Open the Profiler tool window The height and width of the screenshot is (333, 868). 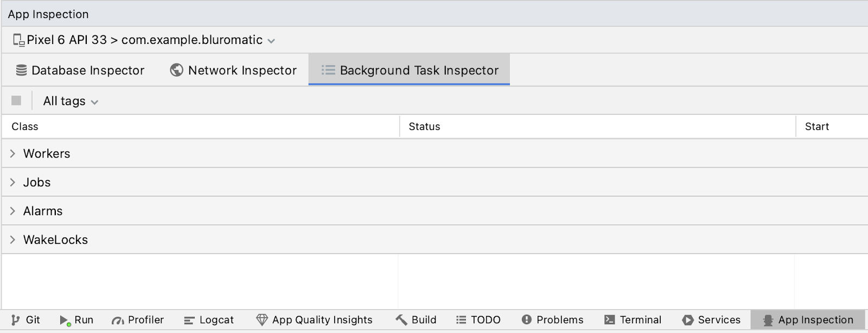[x=138, y=320]
